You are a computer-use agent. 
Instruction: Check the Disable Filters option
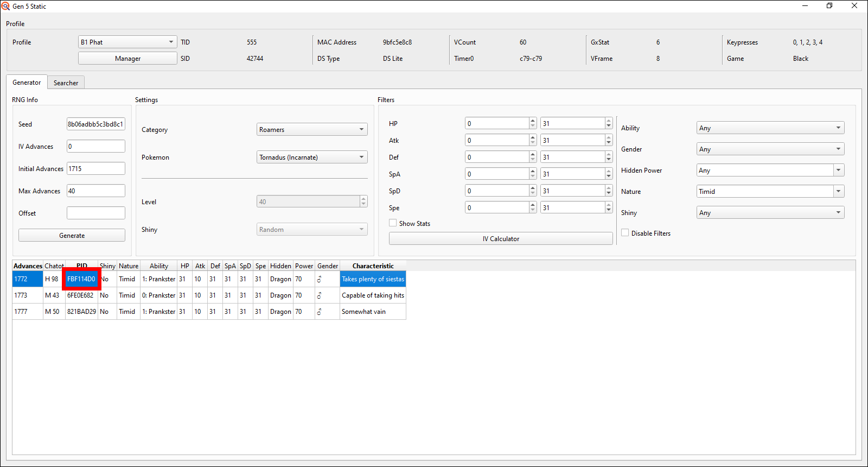point(625,233)
